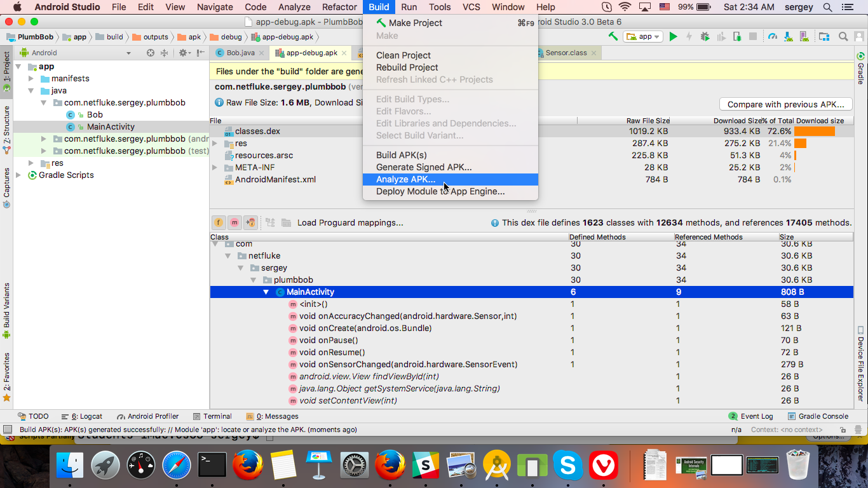The image size is (868, 488).
Task: Select classes.dex row in APK list
Action: pyautogui.click(x=531, y=132)
